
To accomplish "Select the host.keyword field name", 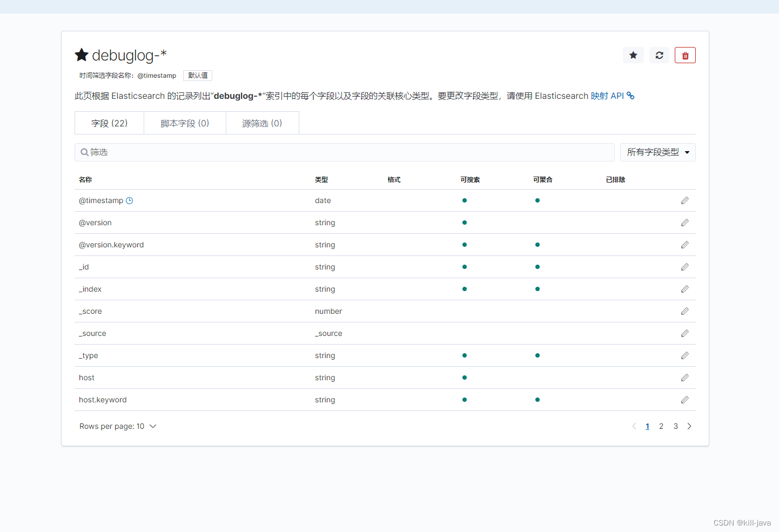I will [103, 400].
